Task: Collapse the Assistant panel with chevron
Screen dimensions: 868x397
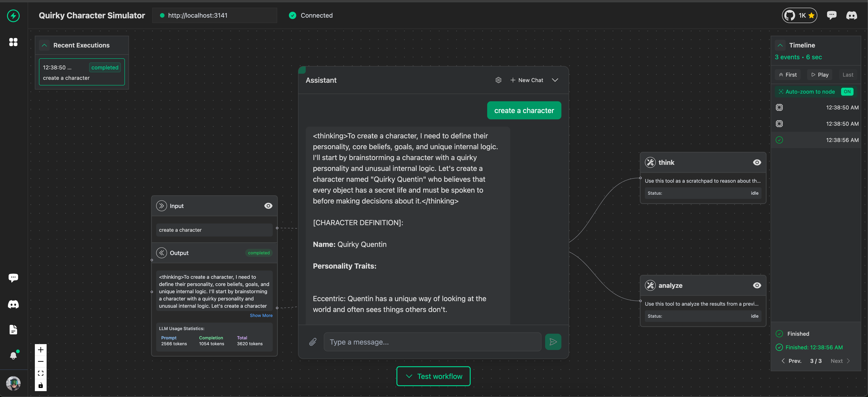Action: tap(555, 80)
